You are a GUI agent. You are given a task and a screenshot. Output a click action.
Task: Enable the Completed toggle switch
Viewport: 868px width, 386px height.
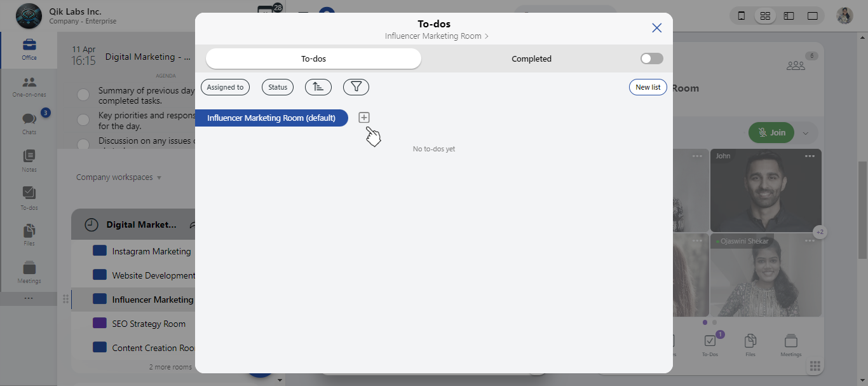(x=651, y=58)
